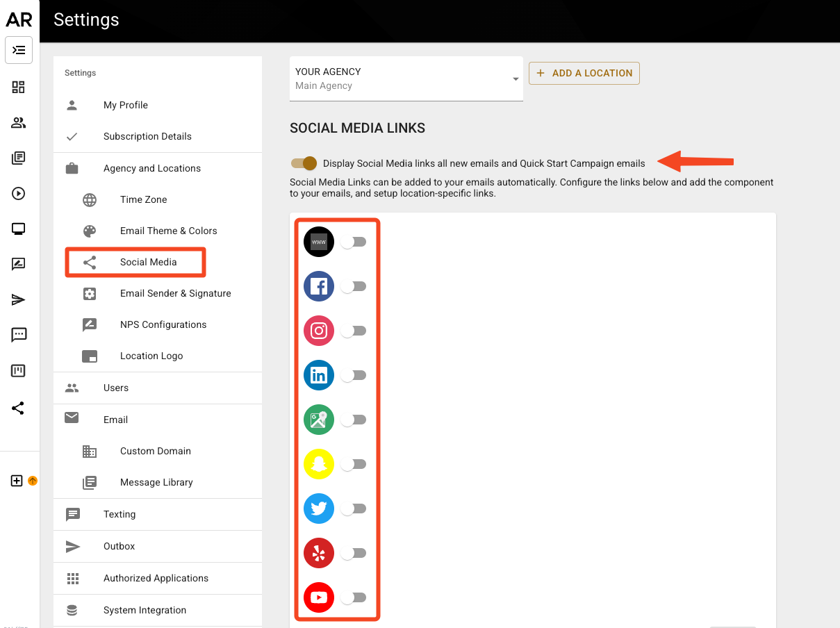The height and width of the screenshot is (628, 840).
Task: Enable the Twitter link toggle
Action: [354, 509]
